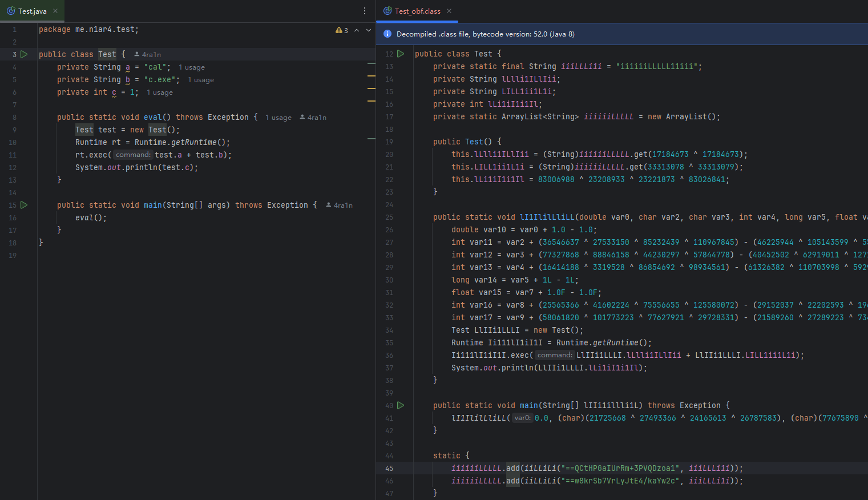The height and width of the screenshot is (500, 868).
Task: Jump to previous highlighted error with up arrow
Action: click(357, 30)
